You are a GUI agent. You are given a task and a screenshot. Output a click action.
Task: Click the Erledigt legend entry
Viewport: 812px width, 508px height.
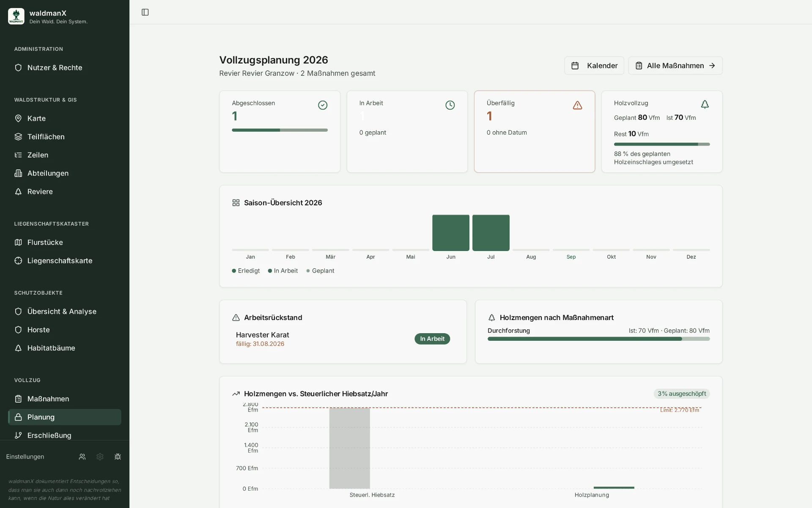tap(246, 271)
